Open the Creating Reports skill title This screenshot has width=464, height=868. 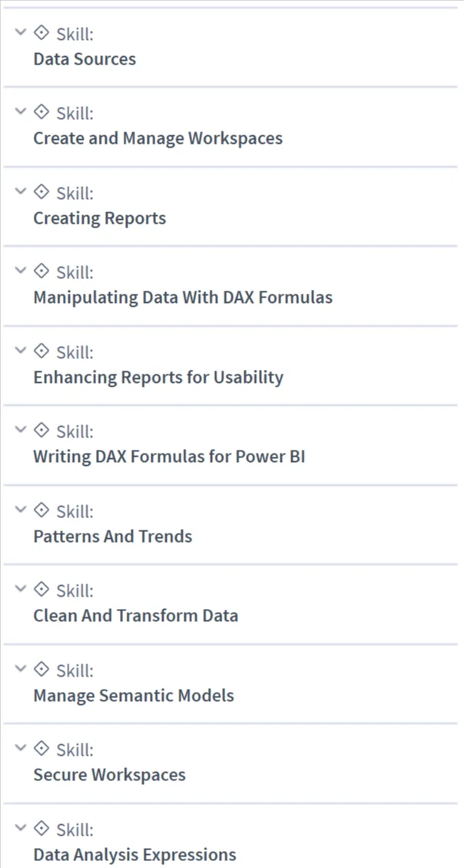[100, 218]
